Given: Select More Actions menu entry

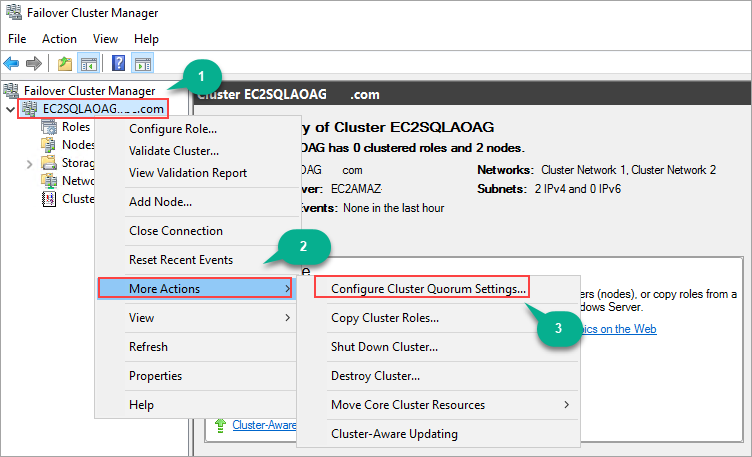Looking at the screenshot, I should [x=195, y=289].
